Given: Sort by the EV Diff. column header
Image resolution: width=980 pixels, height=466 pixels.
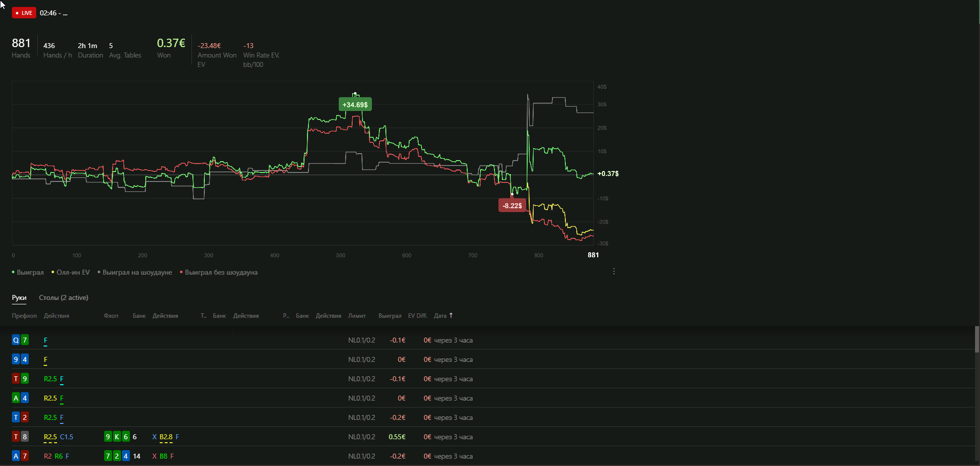Looking at the screenshot, I should click(x=418, y=316).
